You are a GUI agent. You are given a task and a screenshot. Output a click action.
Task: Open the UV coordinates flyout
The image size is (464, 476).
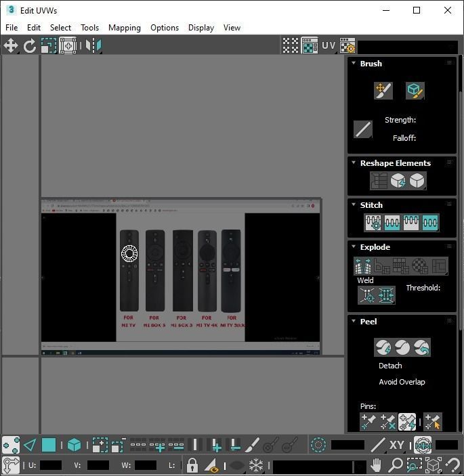(x=329, y=45)
